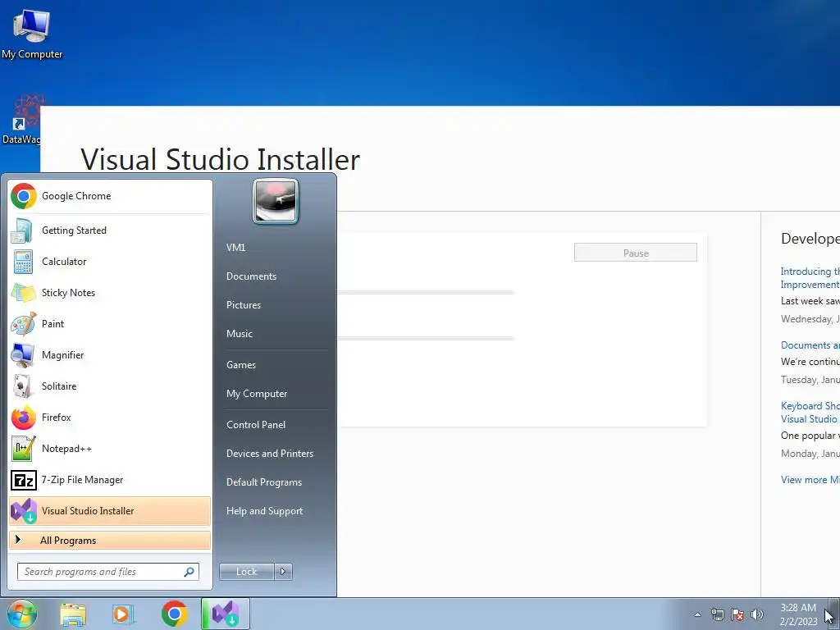
Task: Open Documents from Start menu
Action: pyautogui.click(x=251, y=276)
